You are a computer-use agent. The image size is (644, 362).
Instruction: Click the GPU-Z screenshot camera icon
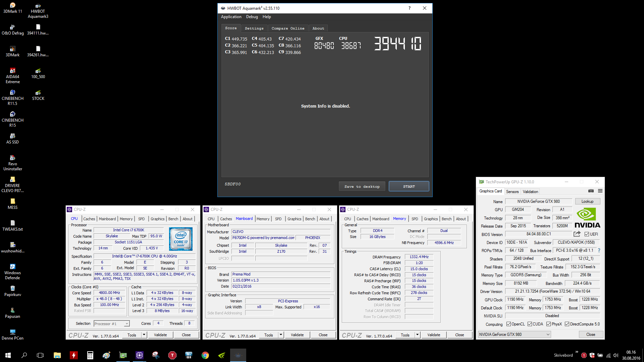(591, 191)
